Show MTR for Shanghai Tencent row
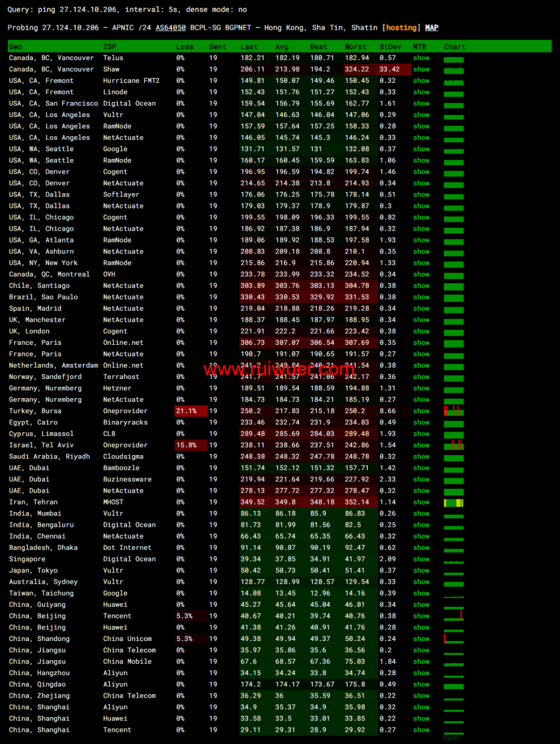Screen dimensions: 560x744 pyautogui.click(x=421, y=730)
